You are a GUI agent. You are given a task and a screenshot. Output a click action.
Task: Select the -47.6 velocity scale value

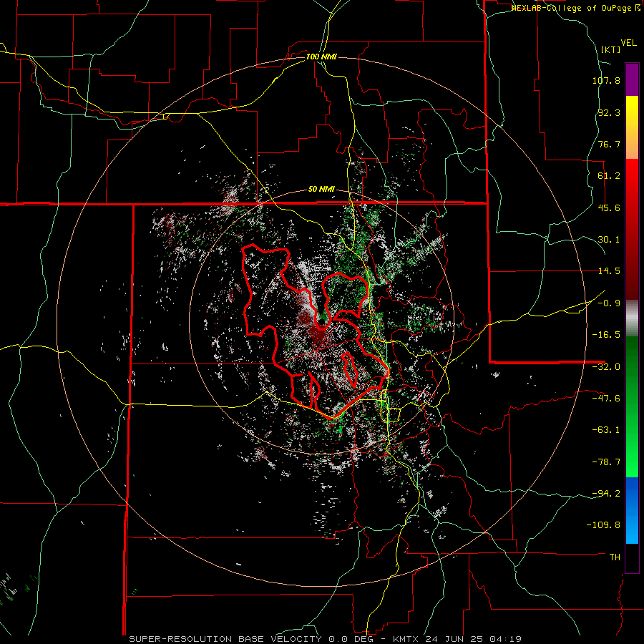(606, 399)
